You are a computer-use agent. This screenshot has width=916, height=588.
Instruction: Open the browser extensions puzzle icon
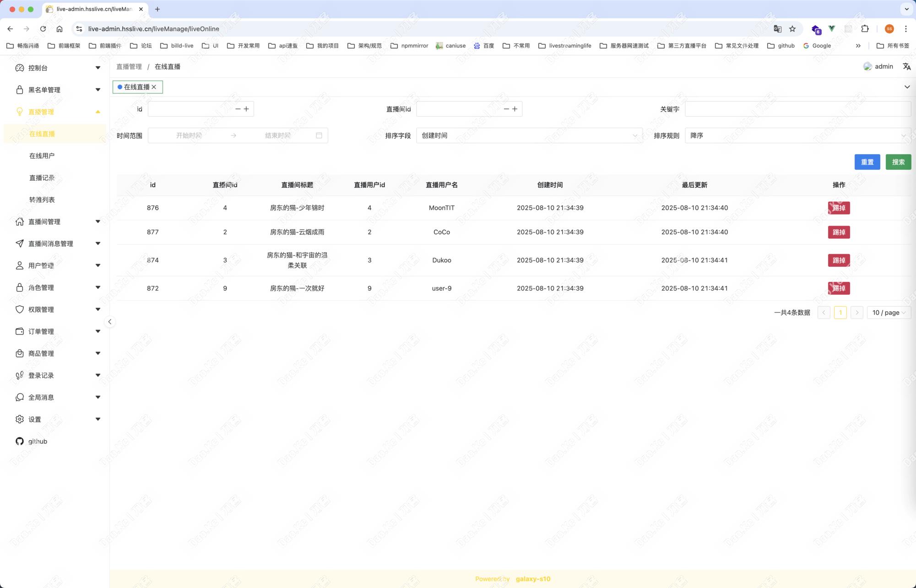pos(865,29)
